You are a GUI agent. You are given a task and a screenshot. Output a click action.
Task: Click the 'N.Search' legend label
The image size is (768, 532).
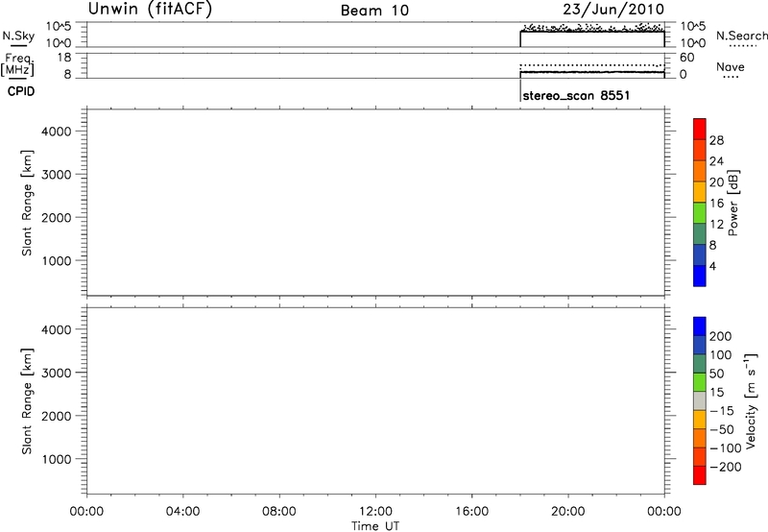click(x=741, y=36)
